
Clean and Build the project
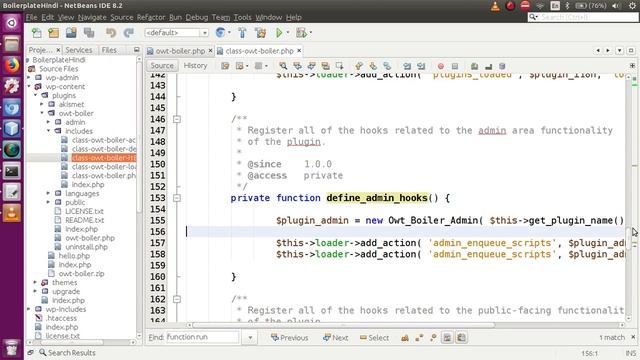pos(260,33)
